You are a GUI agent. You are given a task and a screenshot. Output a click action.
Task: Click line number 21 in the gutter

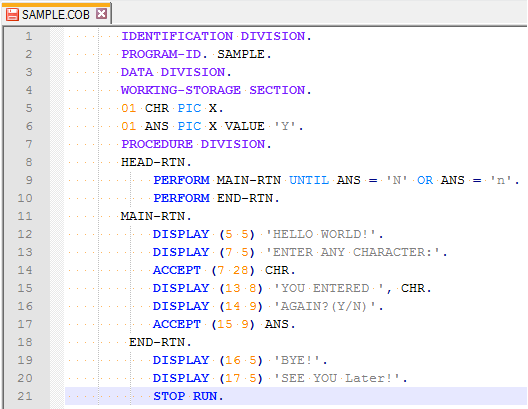[x=25, y=396]
